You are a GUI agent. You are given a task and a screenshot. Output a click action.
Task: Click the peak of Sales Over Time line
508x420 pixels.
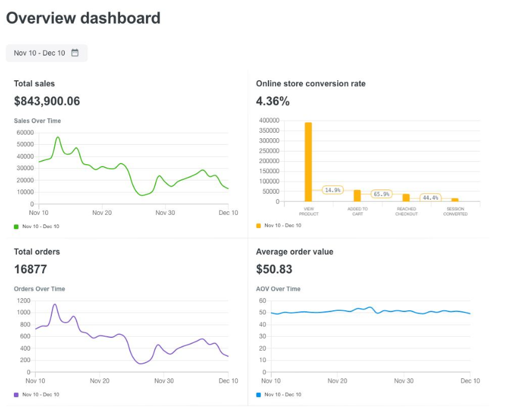coord(59,138)
